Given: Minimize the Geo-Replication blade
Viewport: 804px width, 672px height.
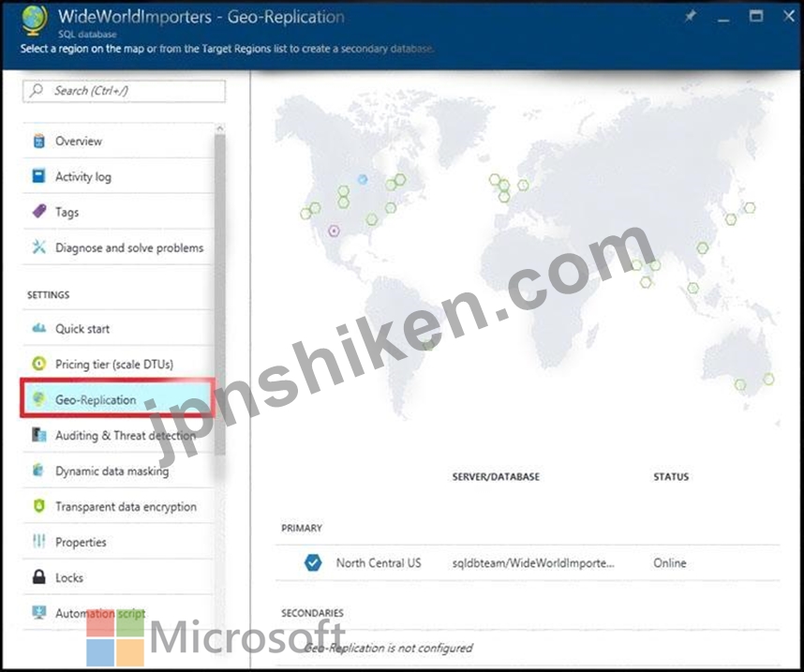Looking at the screenshot, I should coord(723,18).
